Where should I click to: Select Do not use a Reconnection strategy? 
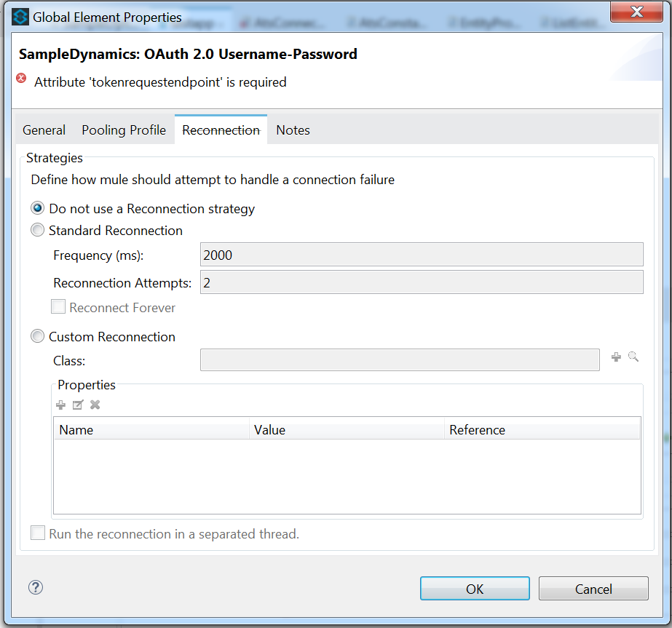38,209
